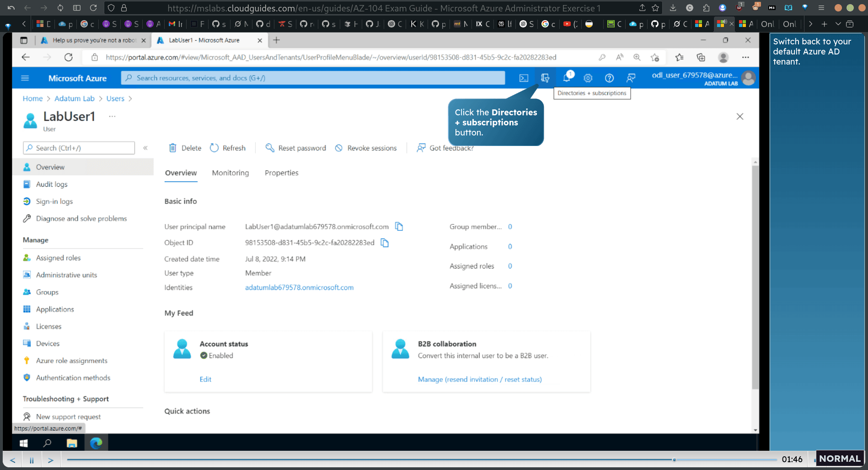Open Azure feedback icon in header
868x470 pixels.
(x=631, y=78)
